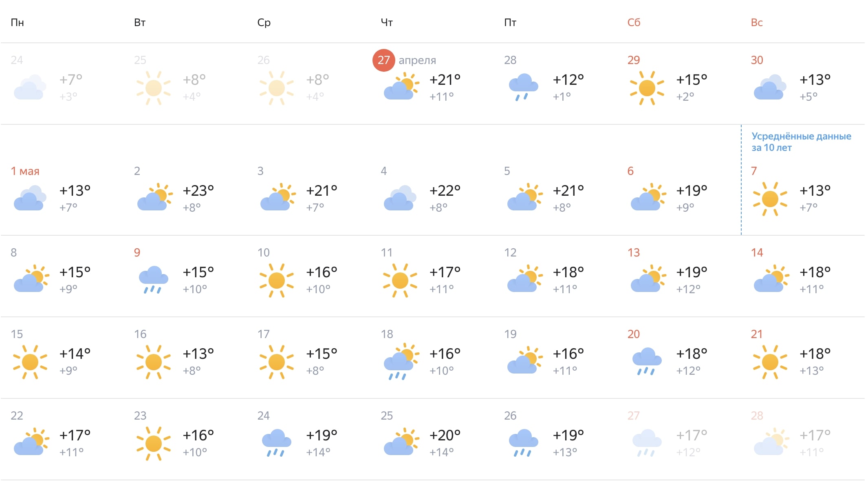Click the +23° temperature on 2 May
The height and width of the screenshot is (482, 868).
[198, 190]
